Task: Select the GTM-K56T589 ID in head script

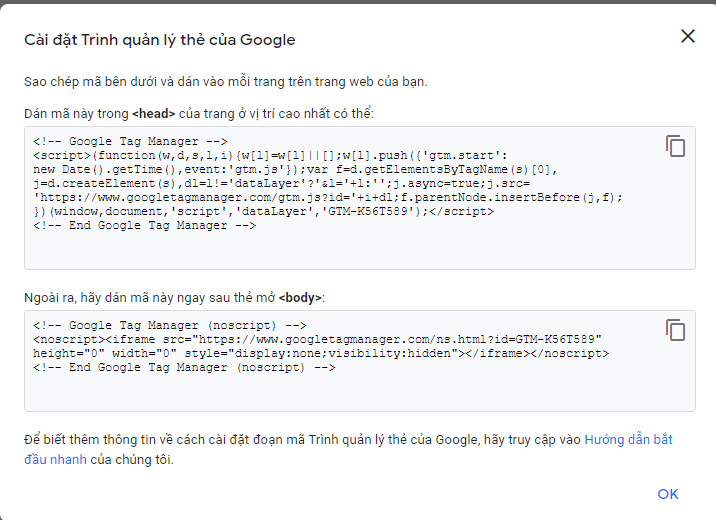Action: pos(368,211)
